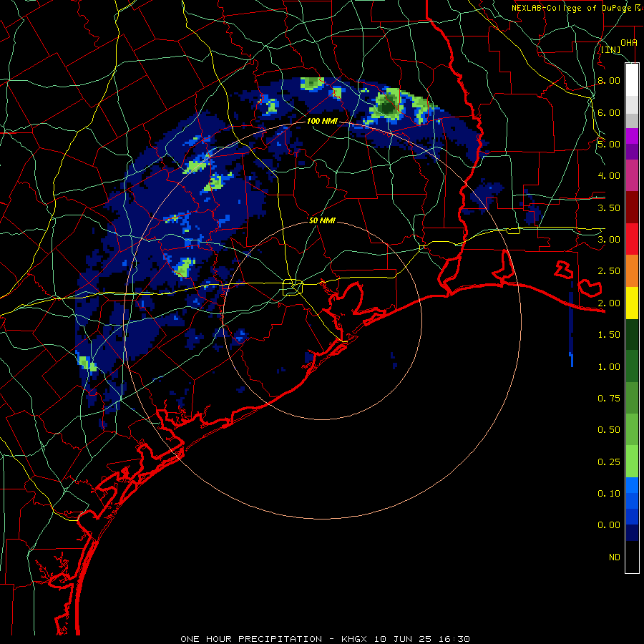Click the 2.50 legend value
This screenshot has height=644, width=644.
[x=609, y=271]
